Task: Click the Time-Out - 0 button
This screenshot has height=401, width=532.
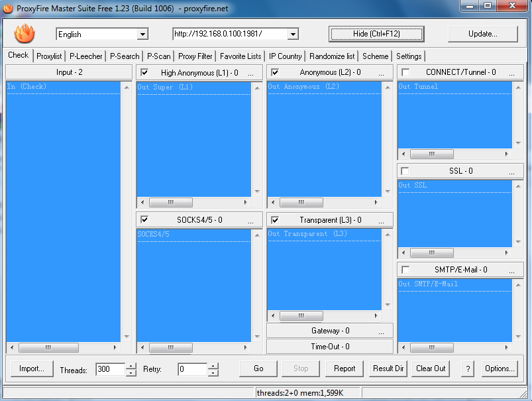Action: click(x=330, y=347)
